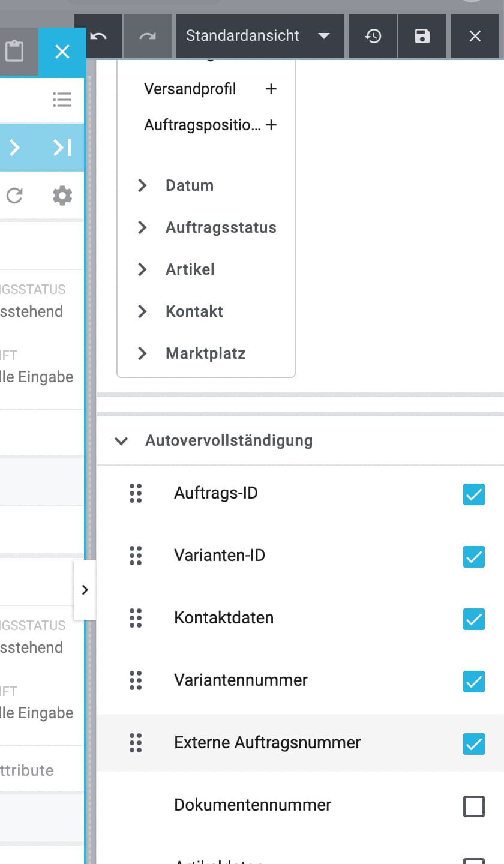The image size is (504, 864).
Task: Open the history restore icon
Action: coord(373,36)
